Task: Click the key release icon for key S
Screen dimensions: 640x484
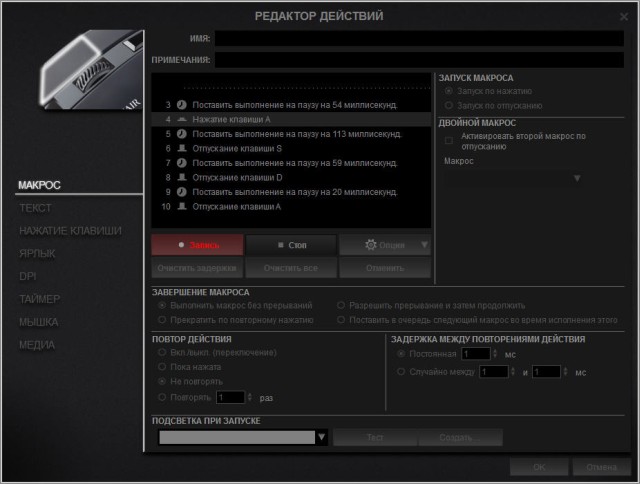Action: 182,148
